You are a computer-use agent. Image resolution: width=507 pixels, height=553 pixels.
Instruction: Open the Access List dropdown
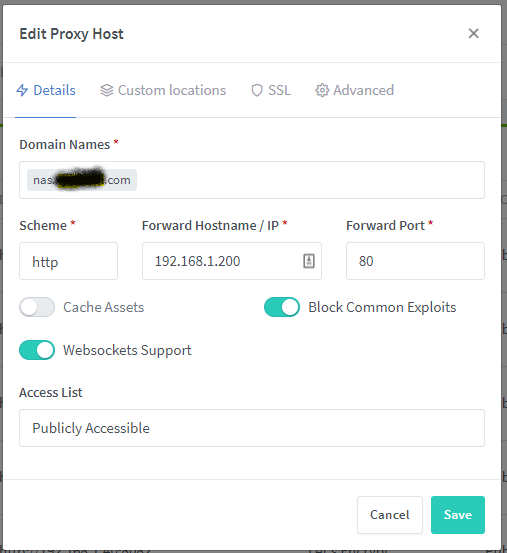[x=252, y=428]
